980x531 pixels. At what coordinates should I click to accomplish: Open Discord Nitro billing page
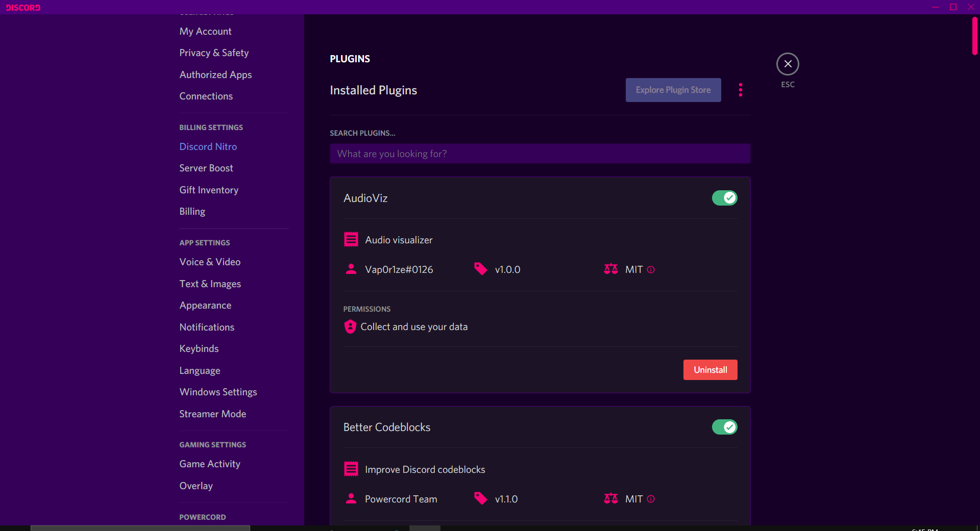[208, 146]
